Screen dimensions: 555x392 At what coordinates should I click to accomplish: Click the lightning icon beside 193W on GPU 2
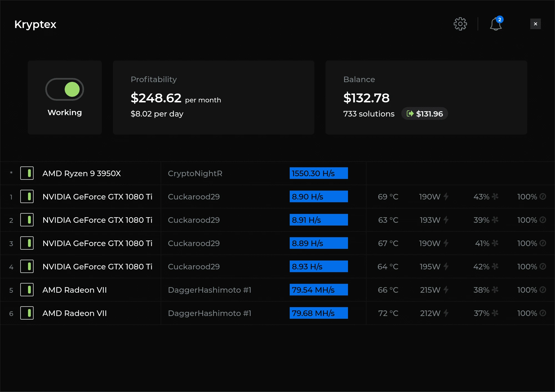coord(446,220)
